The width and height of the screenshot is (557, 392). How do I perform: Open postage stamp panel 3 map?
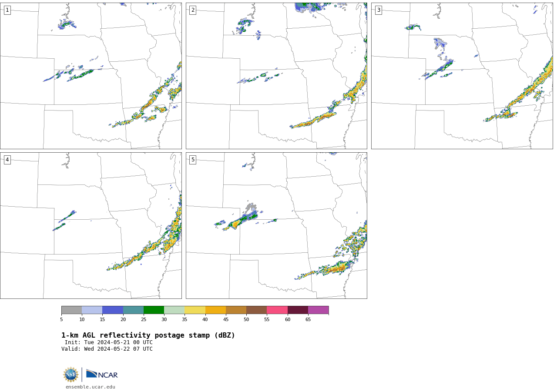(462, 76)
